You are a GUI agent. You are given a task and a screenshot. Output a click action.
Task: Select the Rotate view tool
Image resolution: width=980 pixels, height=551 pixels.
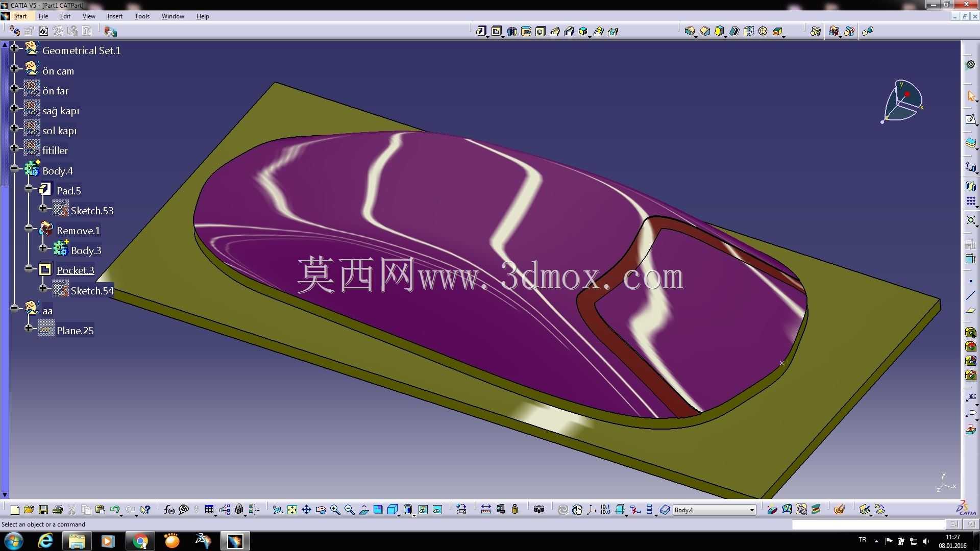pyautogui.click(x=321, y=510)
